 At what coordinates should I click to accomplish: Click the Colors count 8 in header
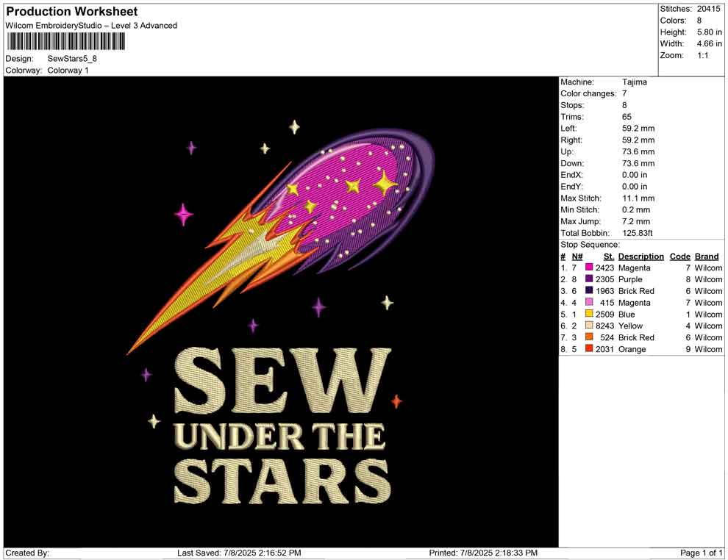(x=699, y=21)
